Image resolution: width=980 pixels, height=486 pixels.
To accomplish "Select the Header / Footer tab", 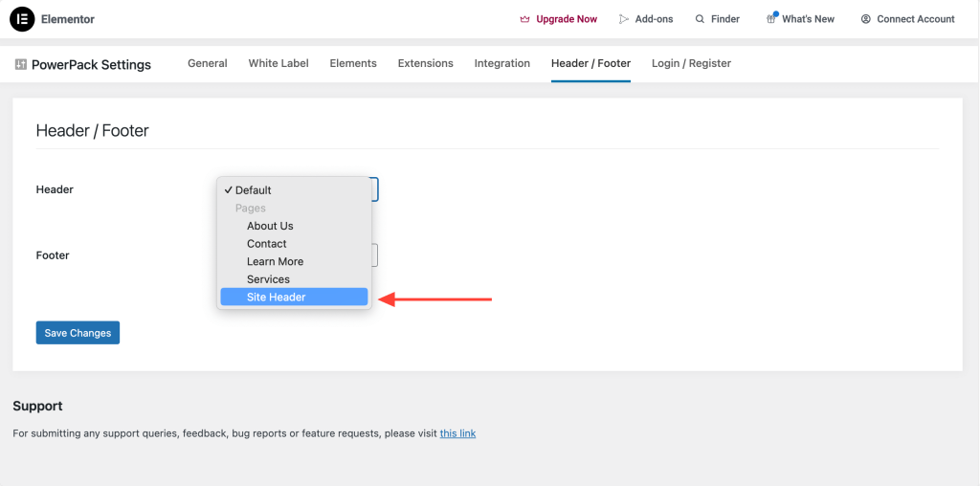I will click(590, 63).
